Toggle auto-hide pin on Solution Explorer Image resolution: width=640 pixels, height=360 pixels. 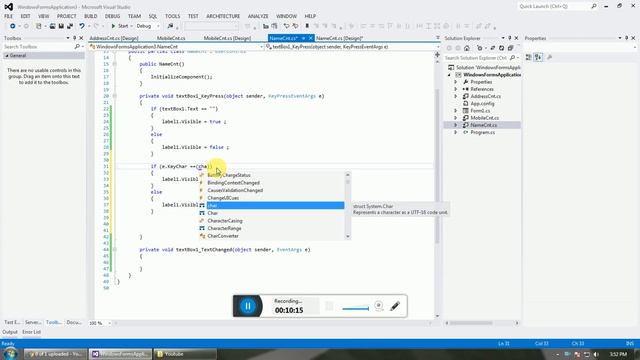[x=509, y=38]
